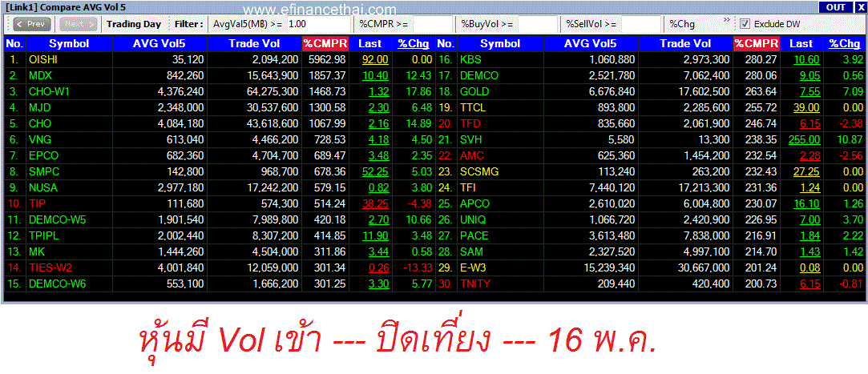Click the Prev navigation button
The height and width of the screenshot is (374, 868).
32,24
